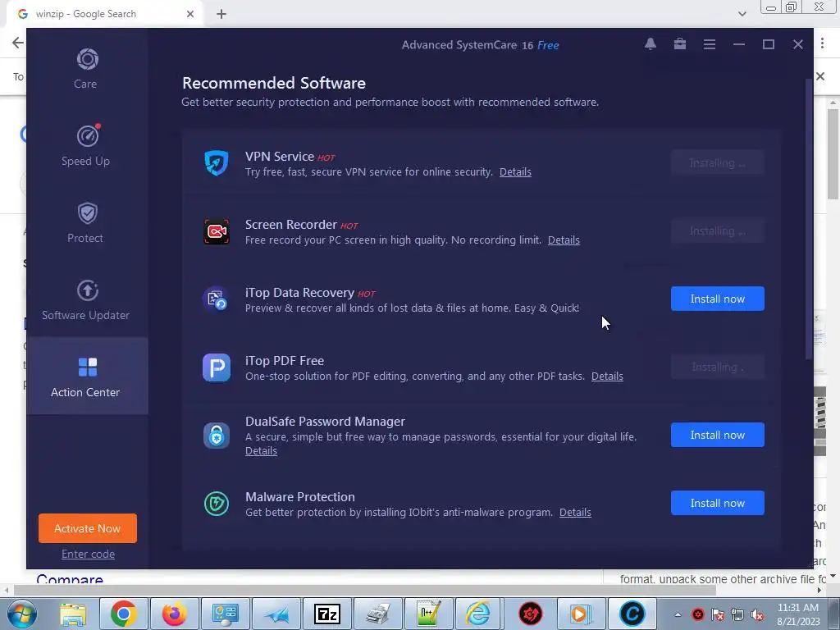
Task: Click the Installing button for VPN Service
Action: pyautogui.click(x=717, y=163)
